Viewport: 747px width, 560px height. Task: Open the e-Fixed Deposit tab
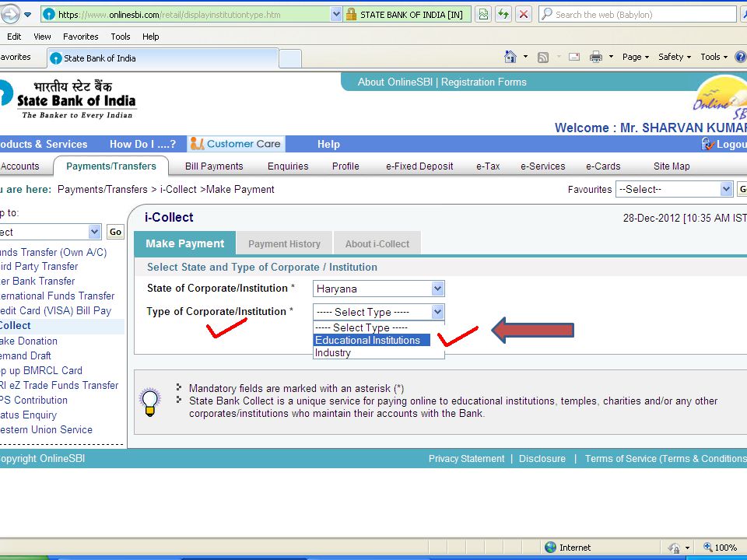click(419, 166)
